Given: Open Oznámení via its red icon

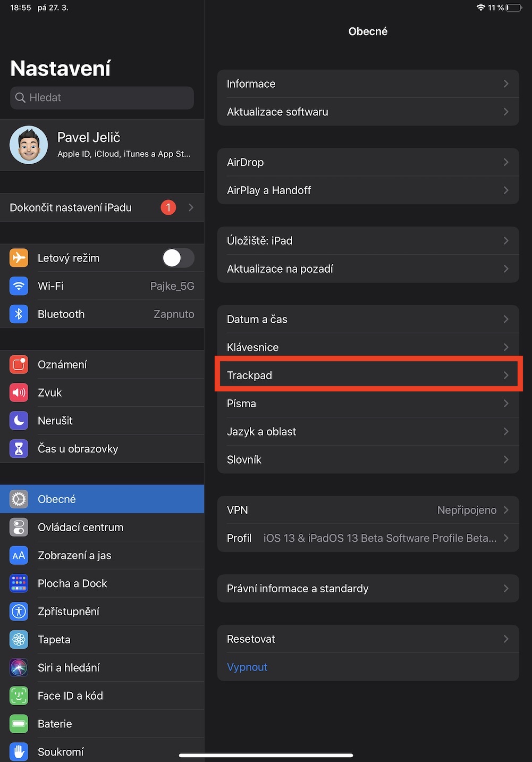Looking at the screenshot, I should click(19, 365).
